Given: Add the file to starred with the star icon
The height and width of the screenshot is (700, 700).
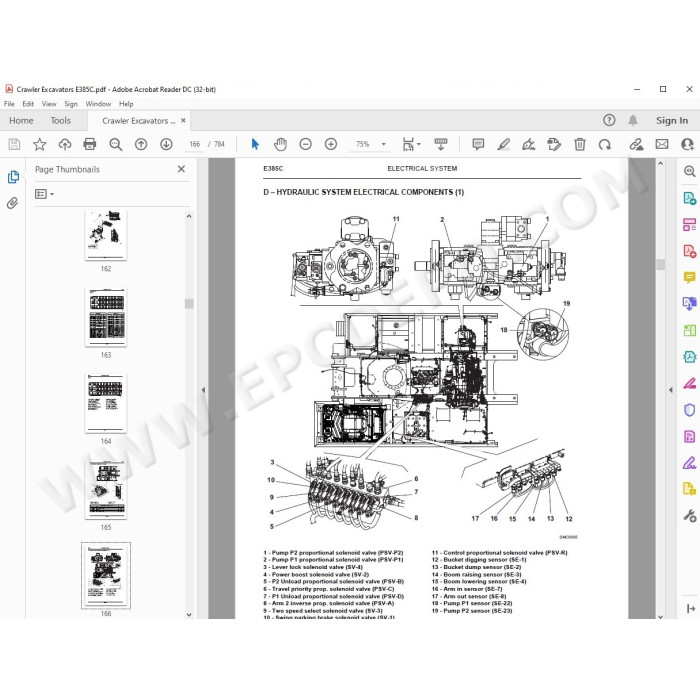Looking at the screenshot, I should [40, 144].
